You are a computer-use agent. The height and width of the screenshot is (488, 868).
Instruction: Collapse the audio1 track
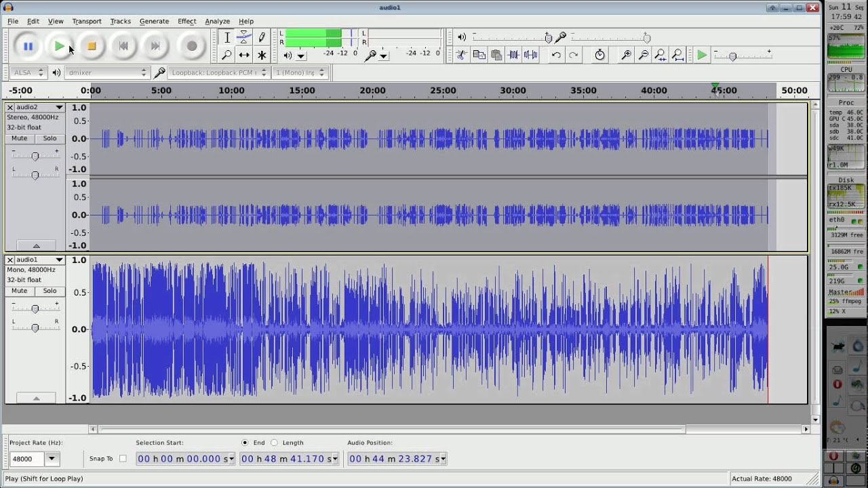36,399
